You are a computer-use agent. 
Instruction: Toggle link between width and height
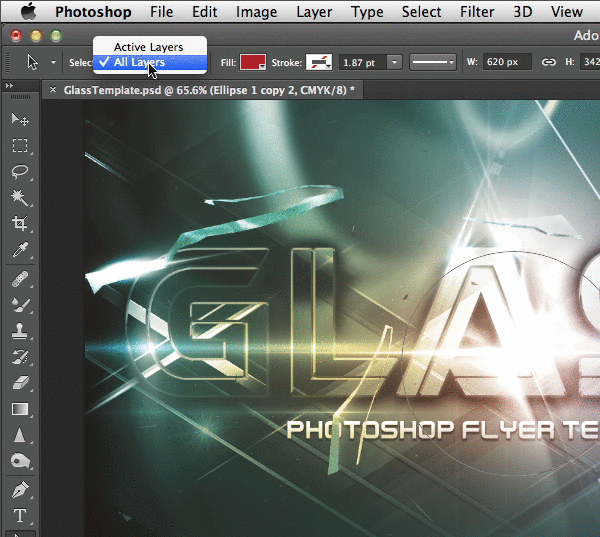tap(548, 62)
